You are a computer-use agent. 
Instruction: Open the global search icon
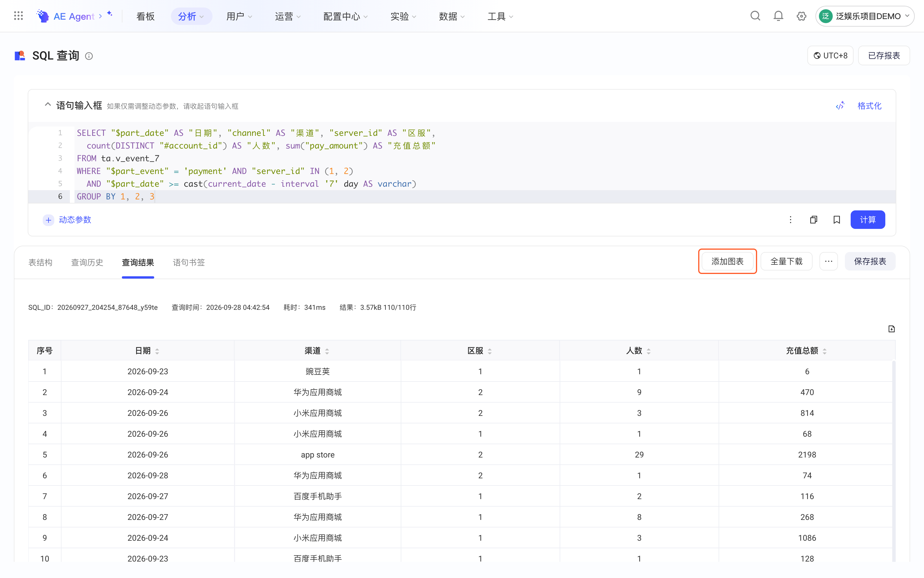click(x=755, y=16)
